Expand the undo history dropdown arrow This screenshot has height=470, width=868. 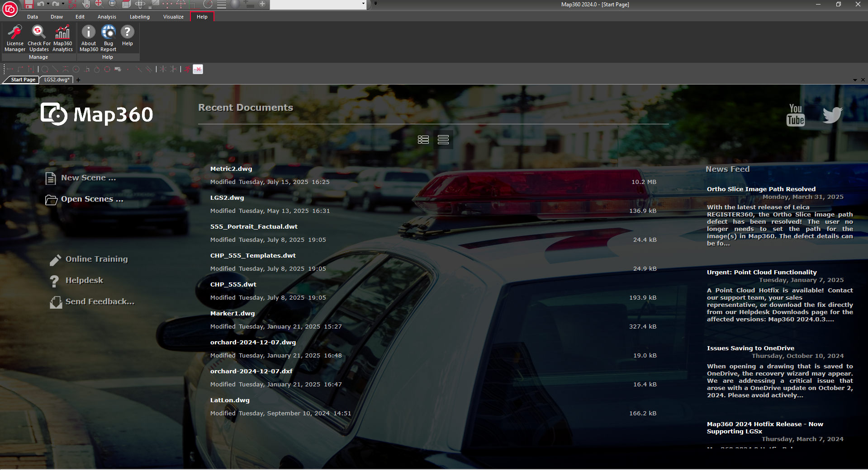point(48,4)
